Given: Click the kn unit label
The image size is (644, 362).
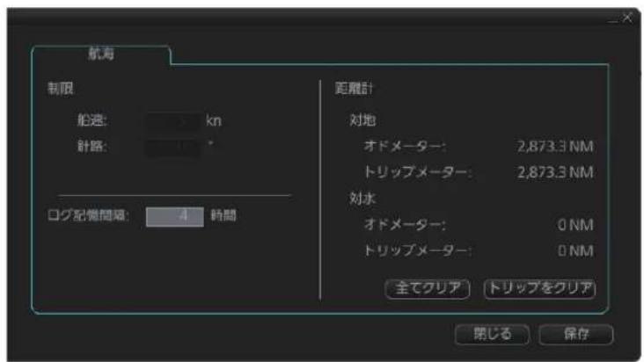Looking at the screenshot, I should (214, 121).
